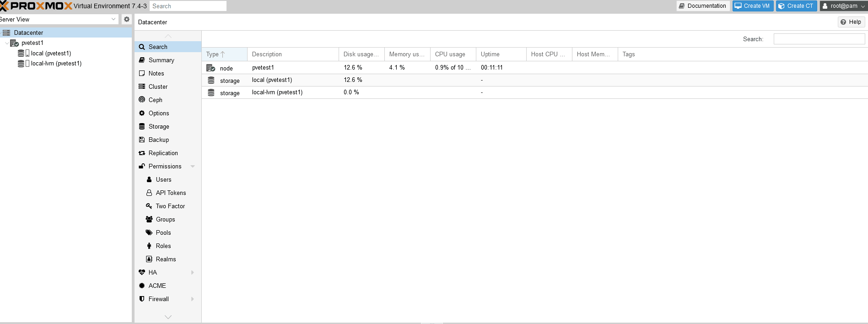The width and height of the screenshot is (868, 324).
Task: Click the Proxmox logo
Action: point(36,6)
